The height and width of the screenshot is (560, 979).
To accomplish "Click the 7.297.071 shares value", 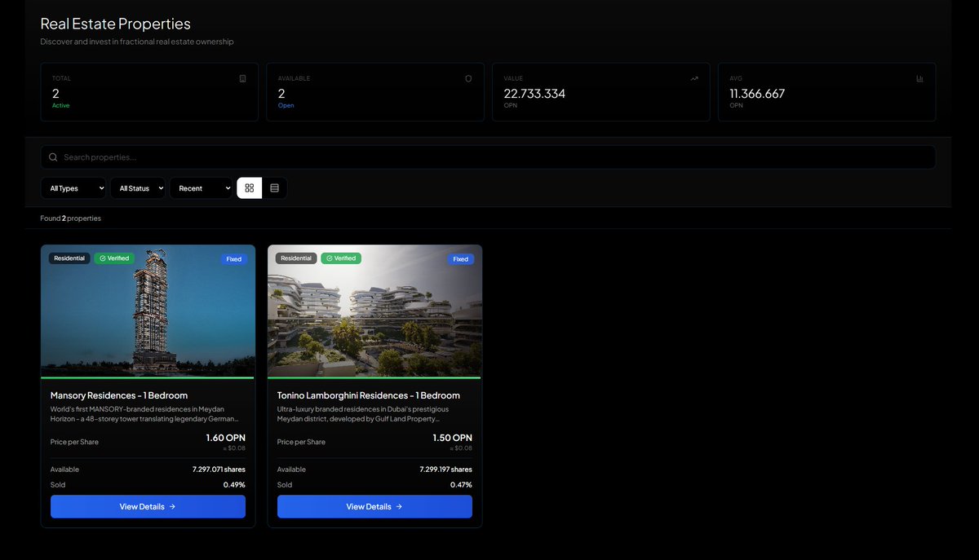I will pyautogui.click(x=219, y=470).
